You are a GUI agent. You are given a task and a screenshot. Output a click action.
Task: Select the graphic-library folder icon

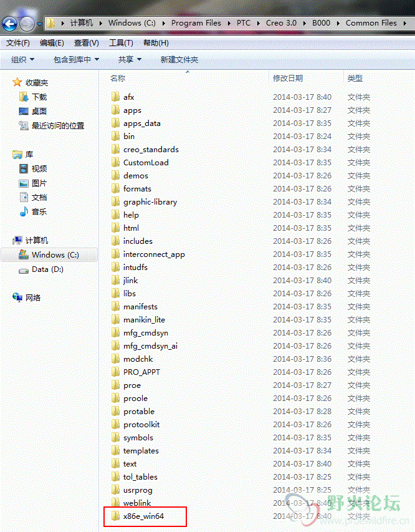click(x=116, y=201)
